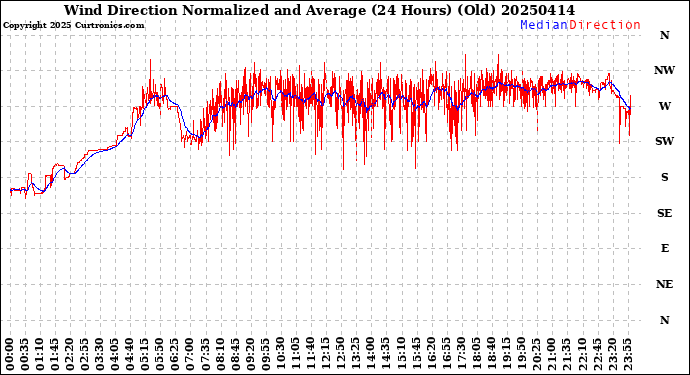Click the 07:00 time axis label
The height and width of the screenshot is (375, 690).
pos(190,354)
